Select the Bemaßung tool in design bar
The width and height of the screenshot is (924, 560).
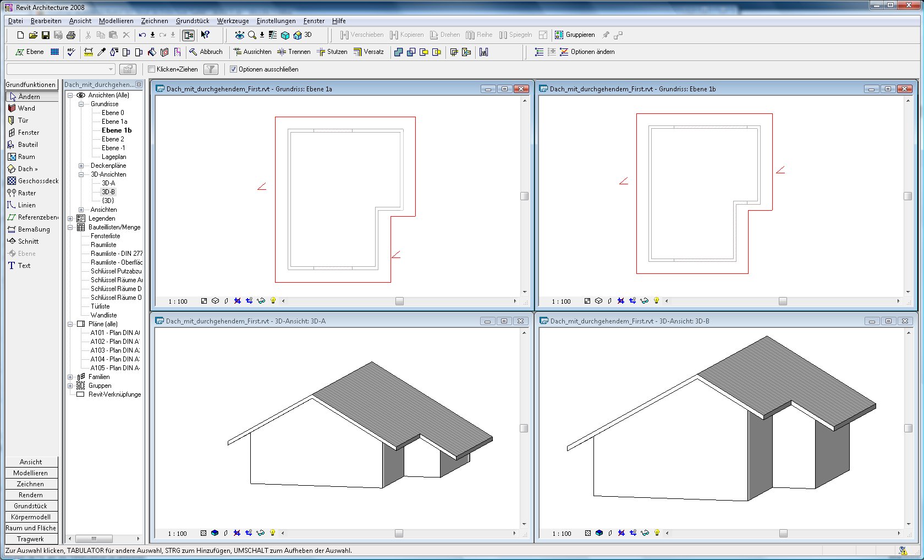(x=29, y=229)
